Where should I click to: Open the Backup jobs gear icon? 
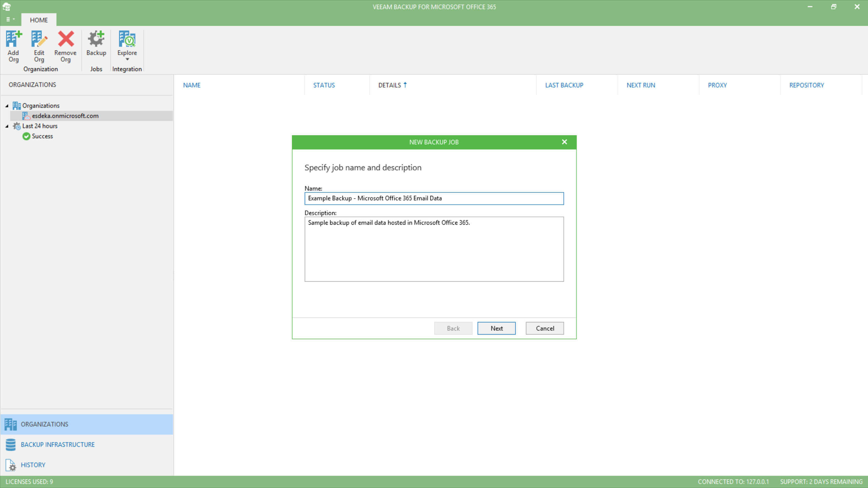[x=96, y=39]
